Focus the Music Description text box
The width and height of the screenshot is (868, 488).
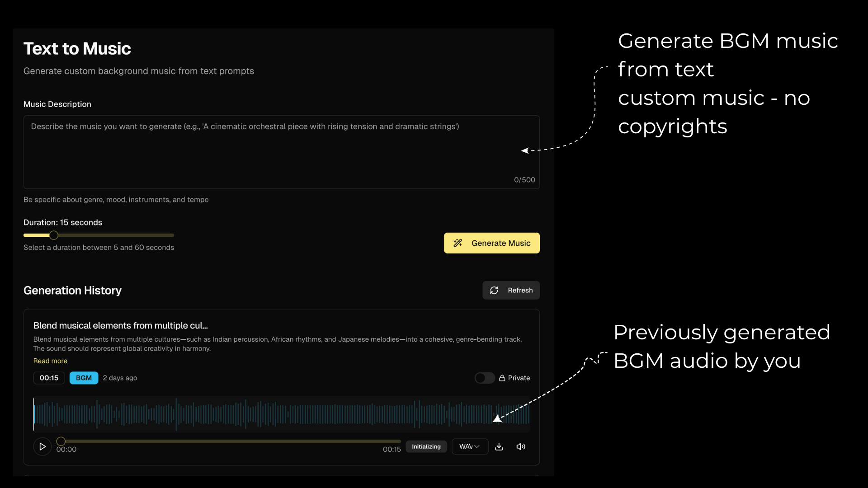pyautogui.click(x=281, y=152)
